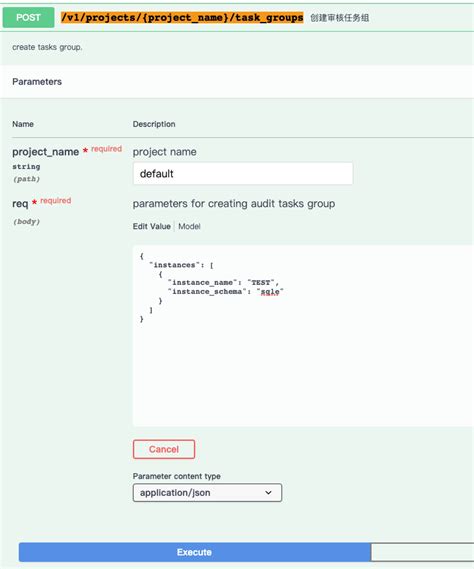The width and height of the screenshot is (474, 569).
Task: Click the misspelled "sqle" value in JSON
Action: (x=270, y=292)
